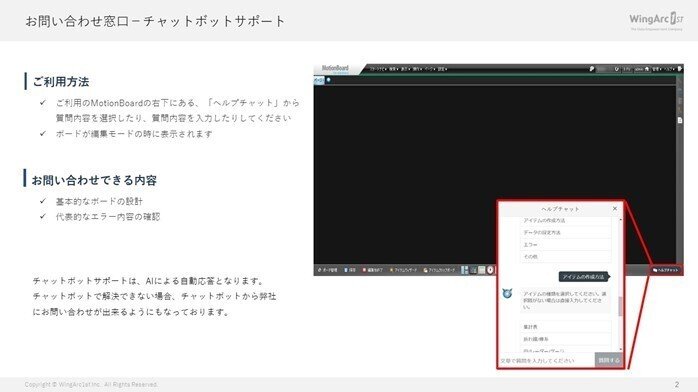
Task: Click the chat scrollbar down arrow
Action: (621, 349)
